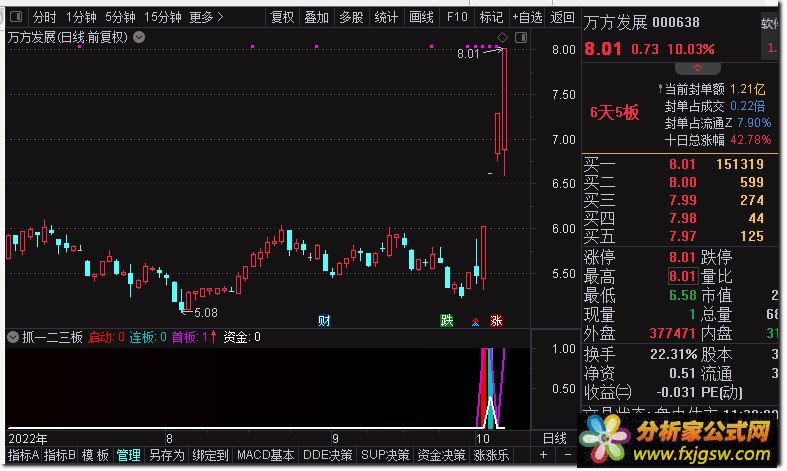Click the 首板 indicator value label
The width and height of the screenshot is (787, 471).
[189, 337]
